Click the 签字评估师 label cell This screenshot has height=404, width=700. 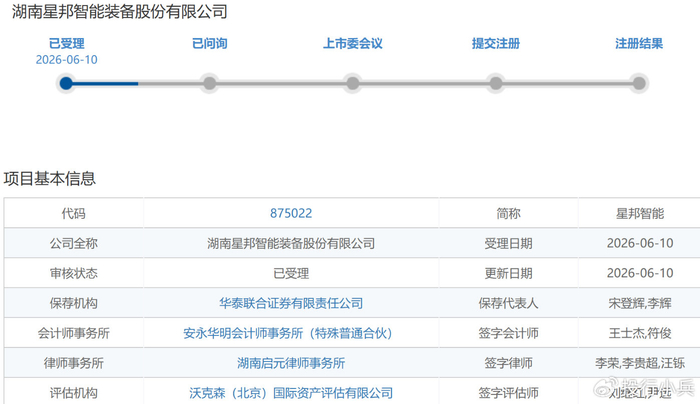click(508, 392)
